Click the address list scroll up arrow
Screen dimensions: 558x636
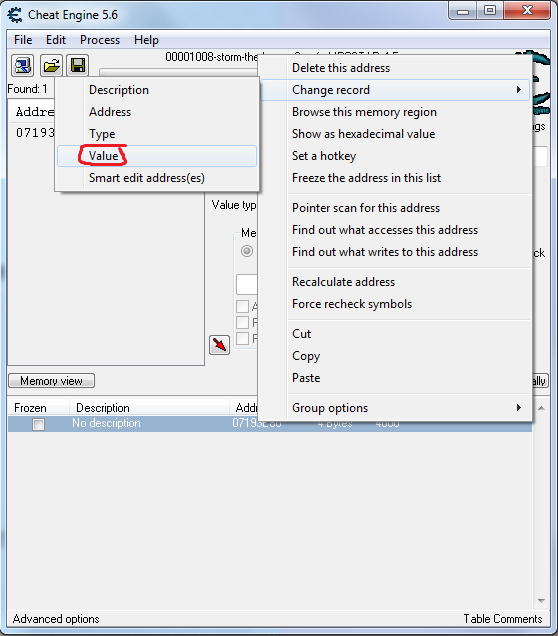(541, 408)
